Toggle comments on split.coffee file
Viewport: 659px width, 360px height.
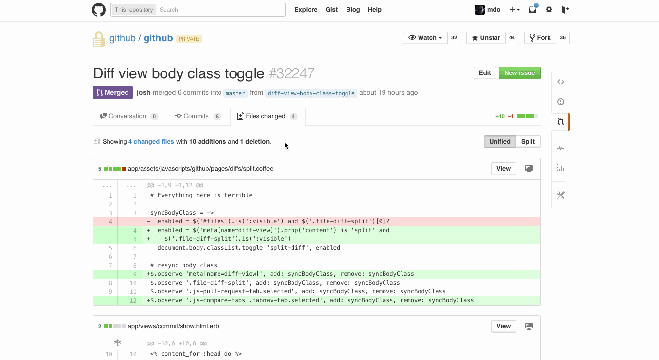(x=529, y=169)
